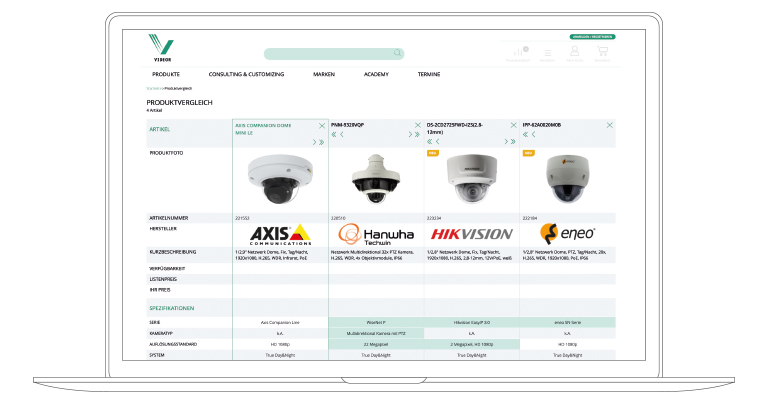
Task: Open the DS-2CD2725FWD-IZS product link
Action: pyautogui.click(x=455, y=129)
